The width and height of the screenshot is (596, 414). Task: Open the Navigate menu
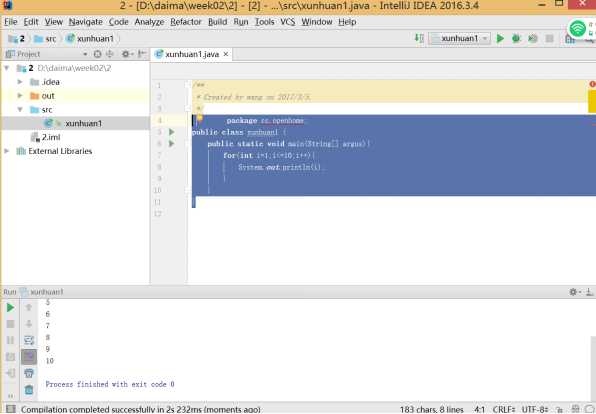86,22
